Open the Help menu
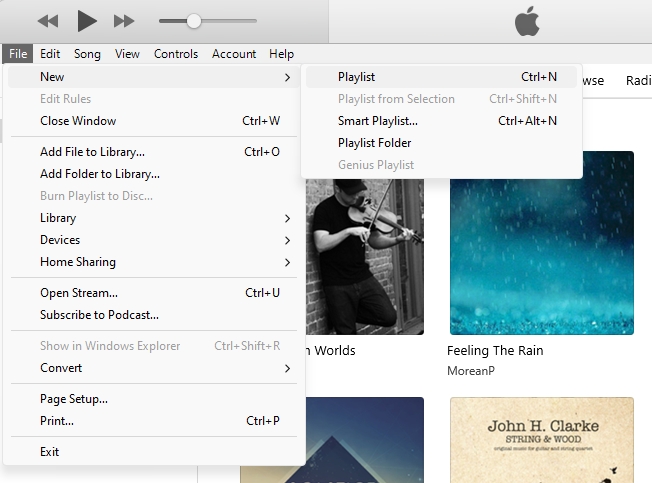The width and height of the screenshot is (652, 483). 282,54
